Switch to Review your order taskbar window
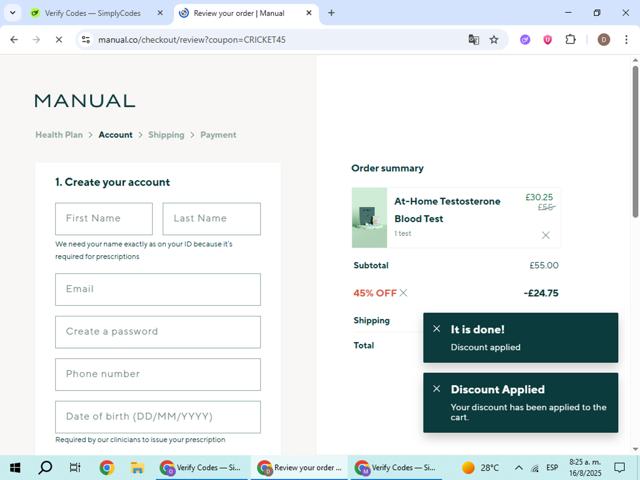 pos(299,467)
